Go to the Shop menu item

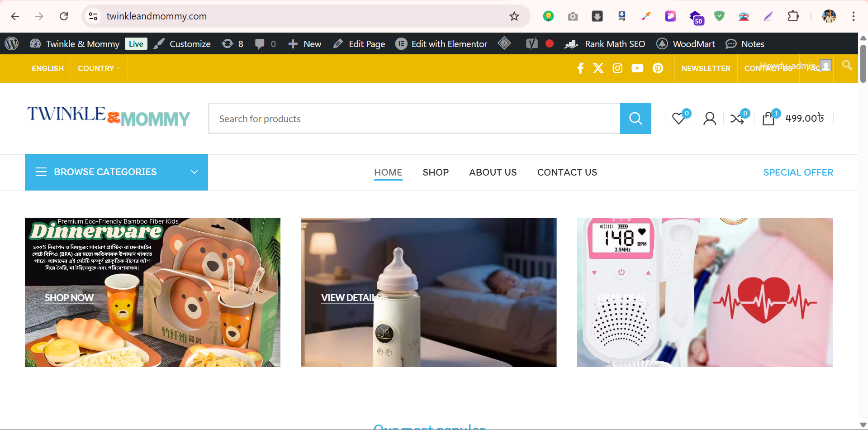[x=436, y=172]
